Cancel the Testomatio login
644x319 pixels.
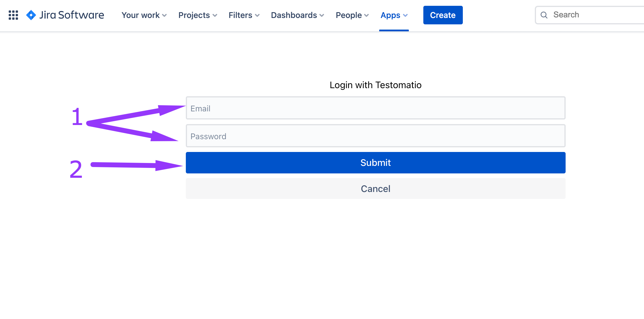375,189
